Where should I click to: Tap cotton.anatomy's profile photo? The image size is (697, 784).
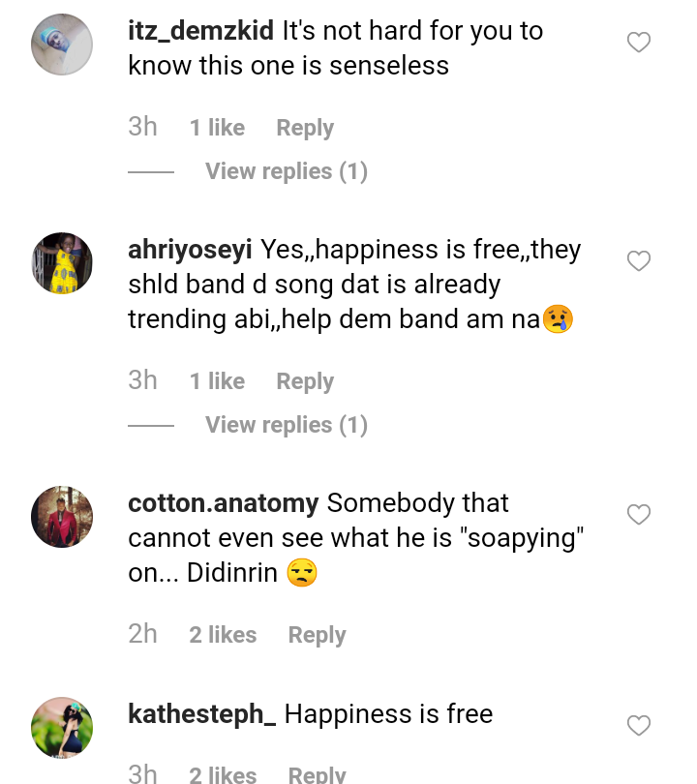pyautogui.click(x=62, y=516)
